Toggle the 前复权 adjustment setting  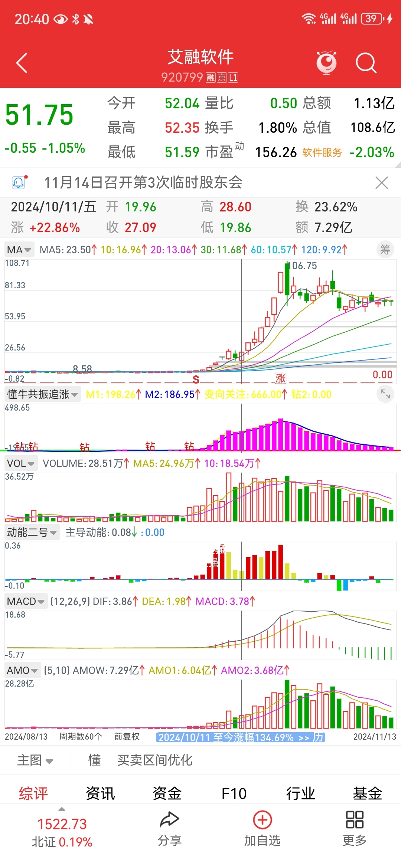(127, 737)
